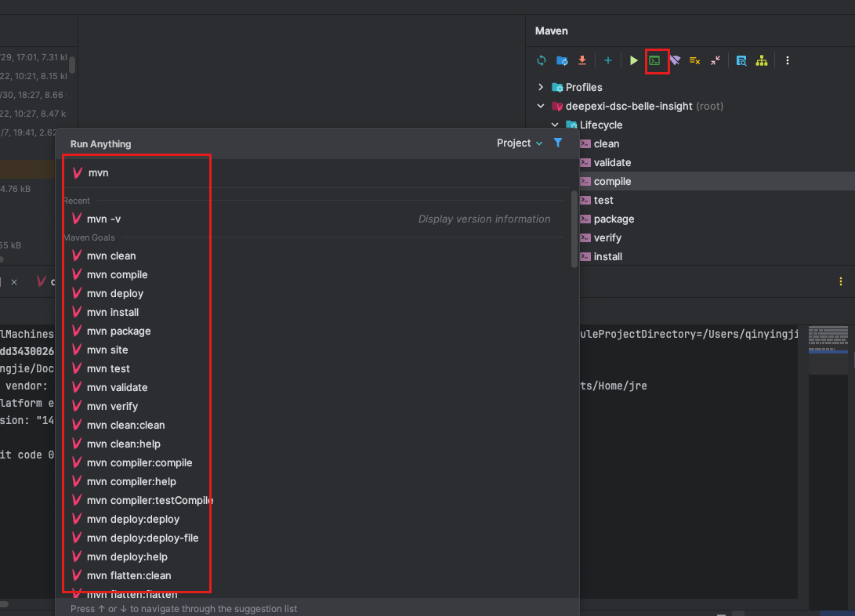Click the Add Maven Projects plus icon

click(607, 60)
